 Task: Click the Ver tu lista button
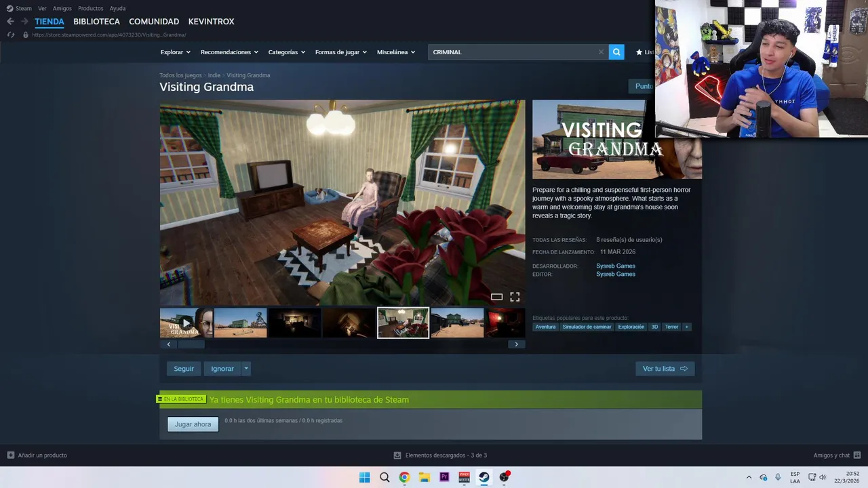tap(665, 369)
